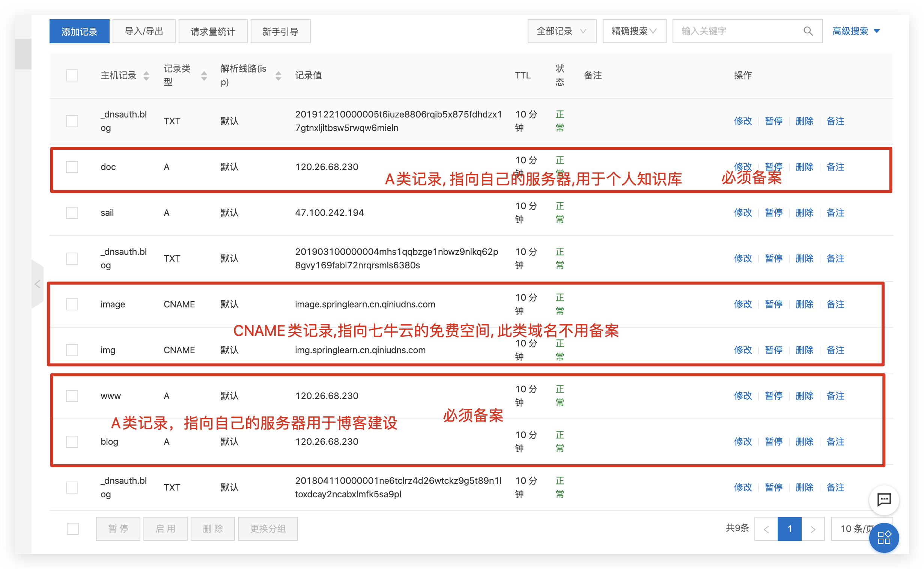Collapse the left sidebar arrow handle

(x=37, y=284)
